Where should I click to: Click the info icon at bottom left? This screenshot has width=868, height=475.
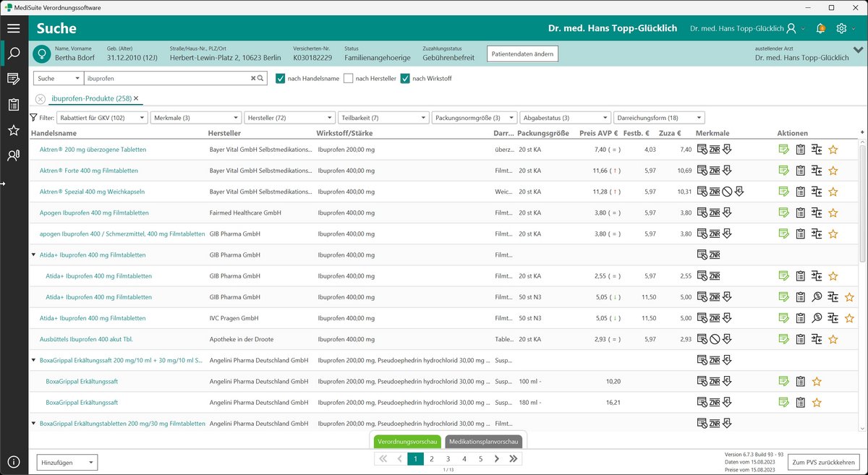pos(13,462)
